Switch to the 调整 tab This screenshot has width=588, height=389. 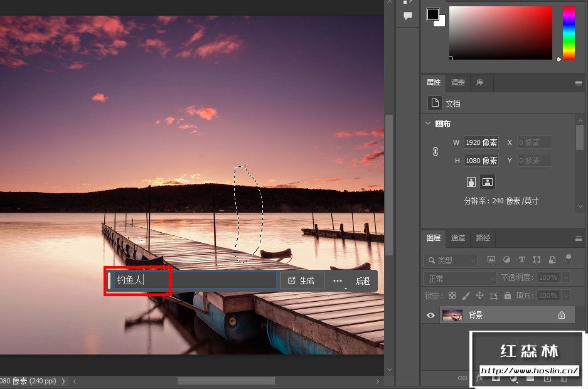[458, 82]
